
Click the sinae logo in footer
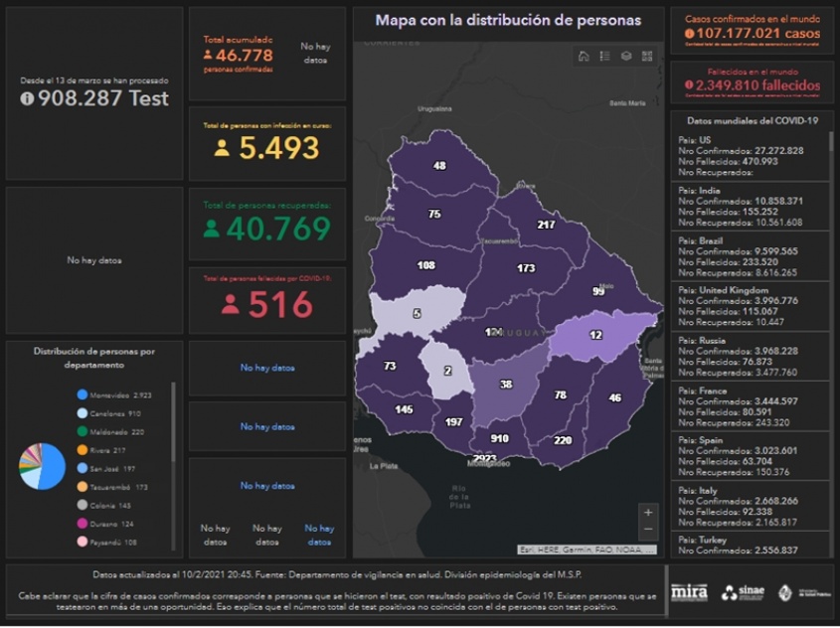point(743,592)
